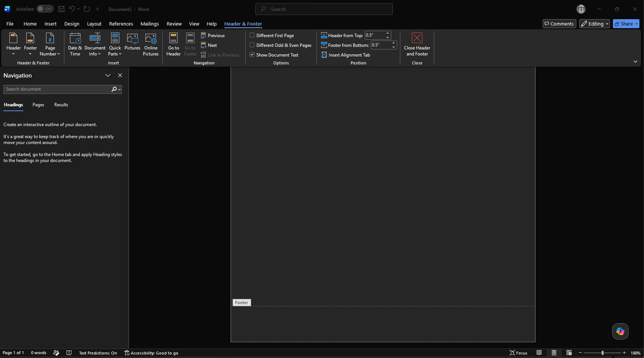The height and width of the screenshot is (358, 644).
Task: Click Go to Header
Action: pyautogui.click(x=173, y=44)
